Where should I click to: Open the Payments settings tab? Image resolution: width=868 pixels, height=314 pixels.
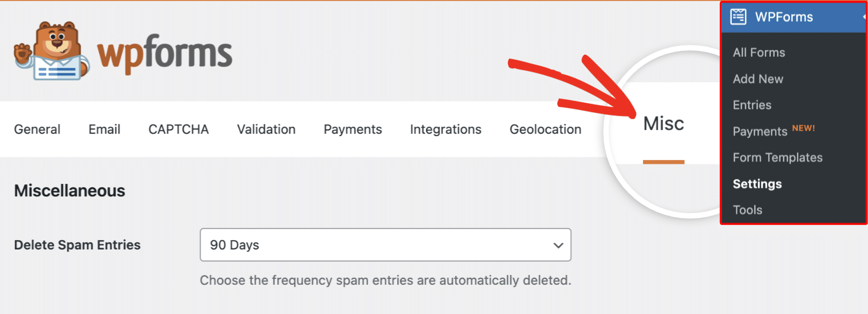tap(353, 130)
